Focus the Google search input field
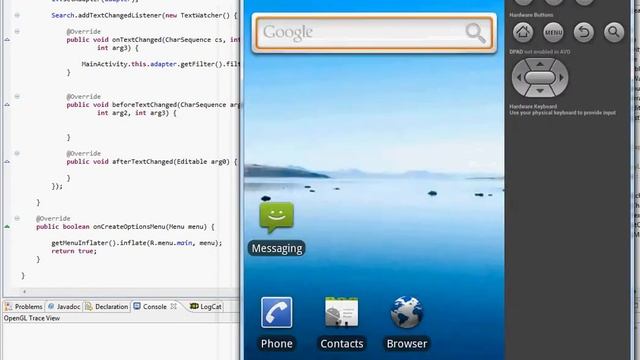Image resolution: width=640 pixels, height=360 pixels. pyautogui.click(x=374, y=33)
